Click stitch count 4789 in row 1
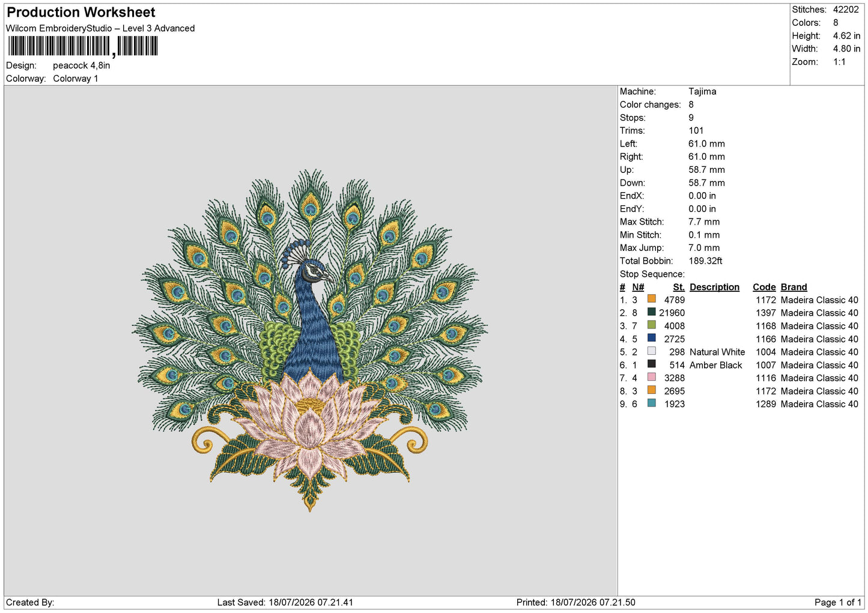The image size is (868, 613). point(675,300)
